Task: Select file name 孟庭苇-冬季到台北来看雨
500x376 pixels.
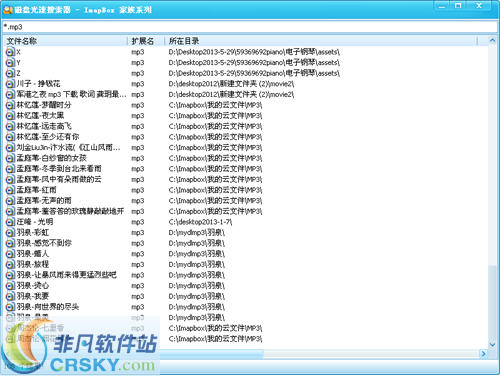Action: pos(59,169)
